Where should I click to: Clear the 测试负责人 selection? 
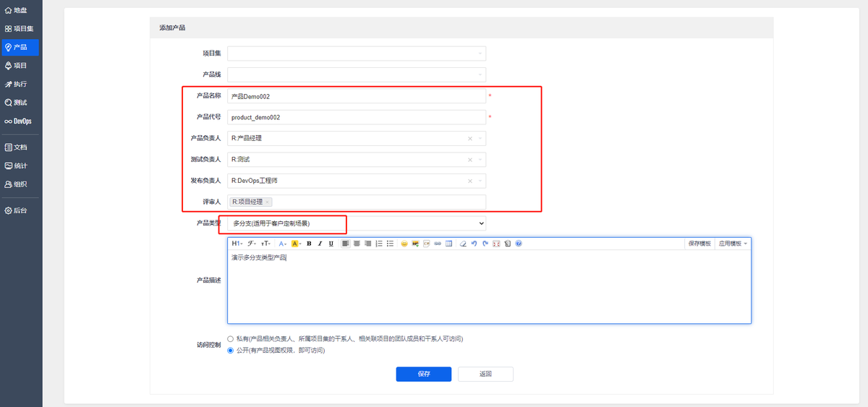(x=470, y=159)
